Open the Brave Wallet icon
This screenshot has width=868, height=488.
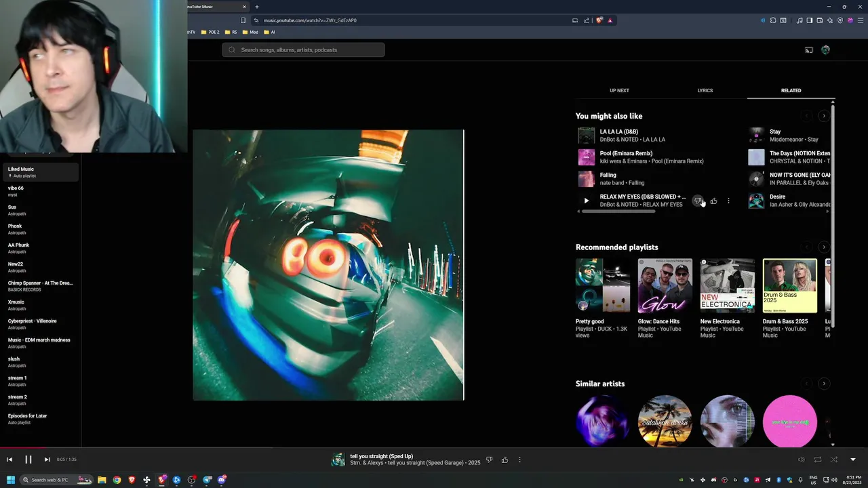(819, 20)
